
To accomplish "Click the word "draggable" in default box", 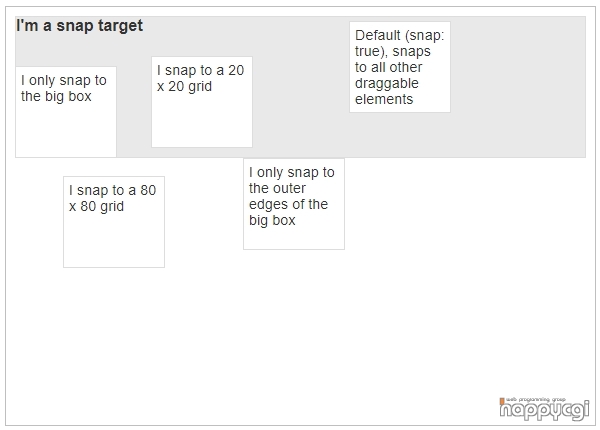I will 386,84.
